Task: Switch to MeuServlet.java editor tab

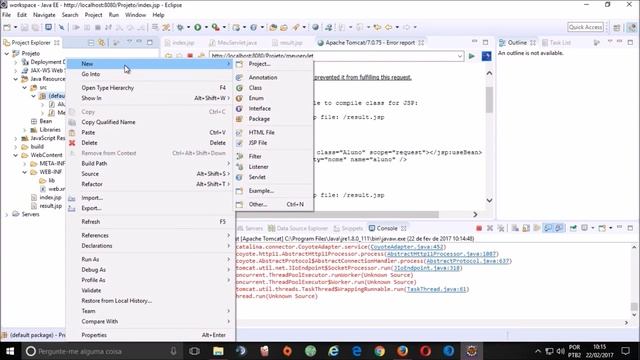Action: [x=237, y=42]
